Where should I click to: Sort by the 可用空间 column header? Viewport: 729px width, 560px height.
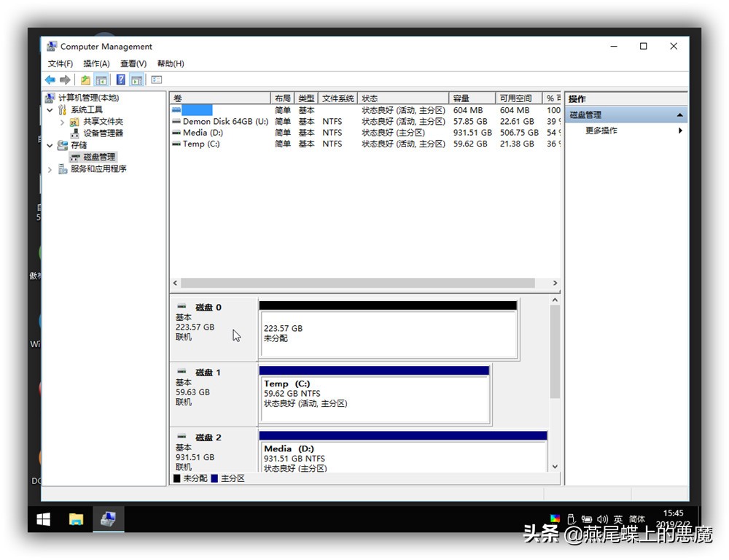pyautogui.click(x=519, y=98)
